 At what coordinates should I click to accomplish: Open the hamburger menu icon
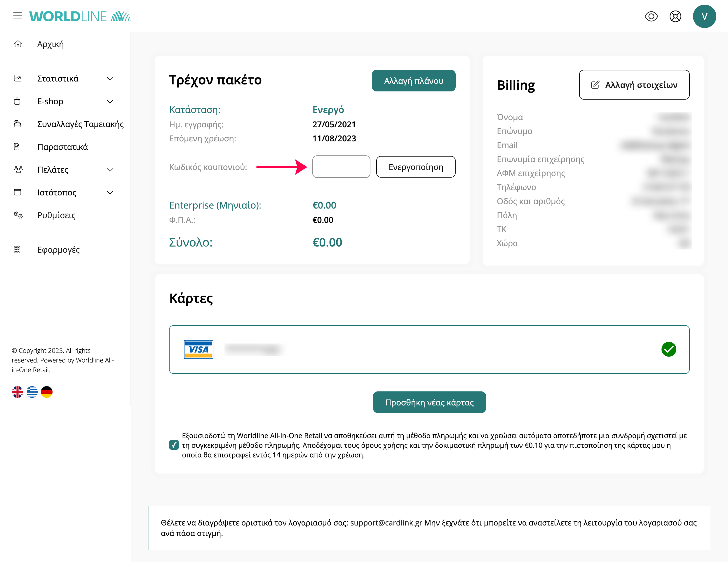coord(17,16)
